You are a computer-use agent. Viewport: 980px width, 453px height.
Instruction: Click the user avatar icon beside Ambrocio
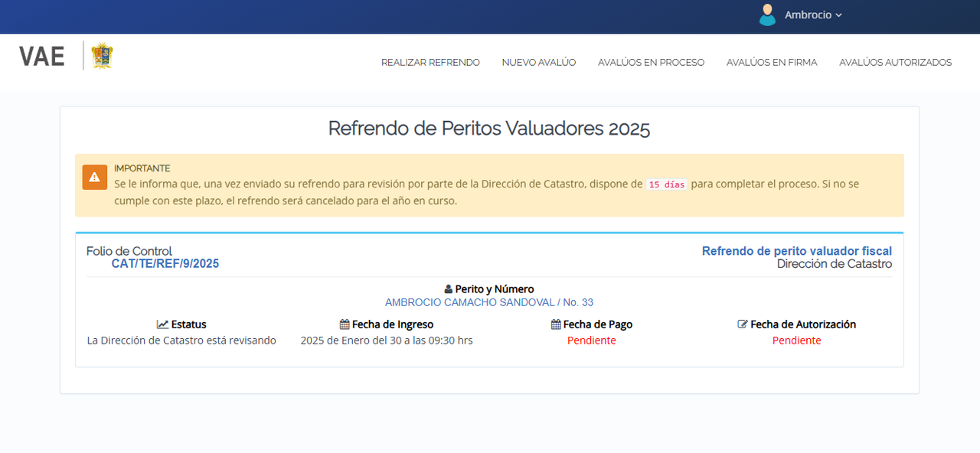coord(767,15)
